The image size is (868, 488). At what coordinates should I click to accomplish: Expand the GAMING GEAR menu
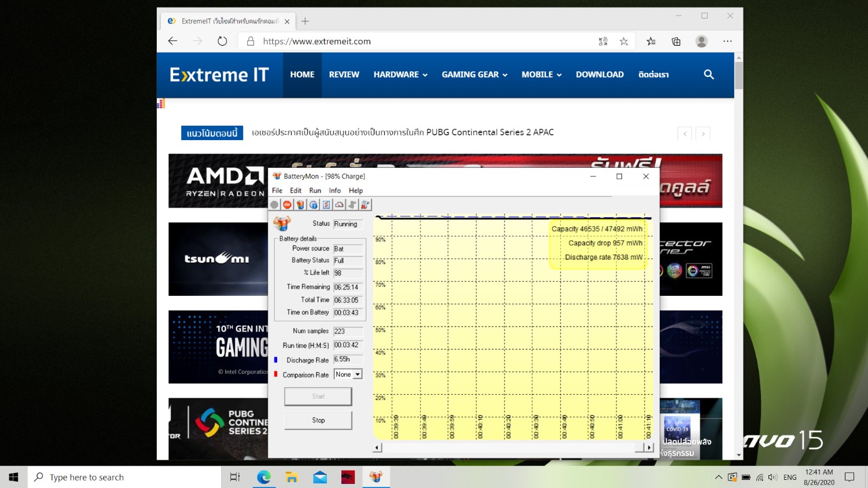tap(475, 75)
